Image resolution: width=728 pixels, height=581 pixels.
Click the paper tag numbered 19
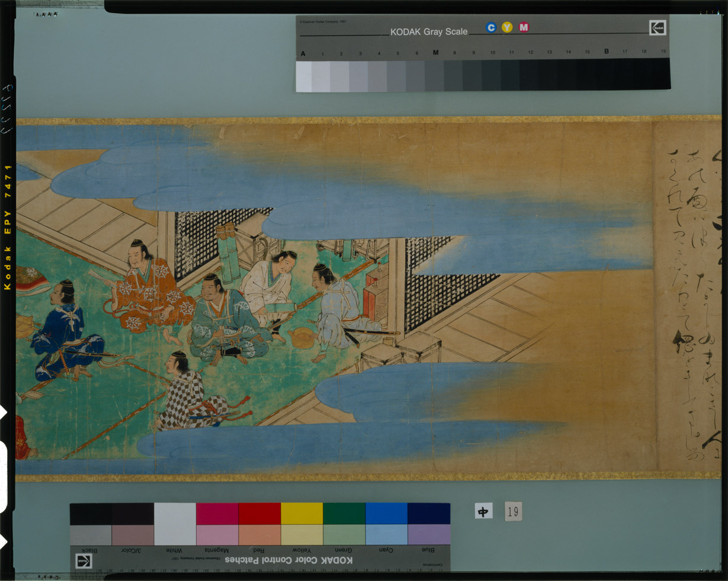click(514, 510)
